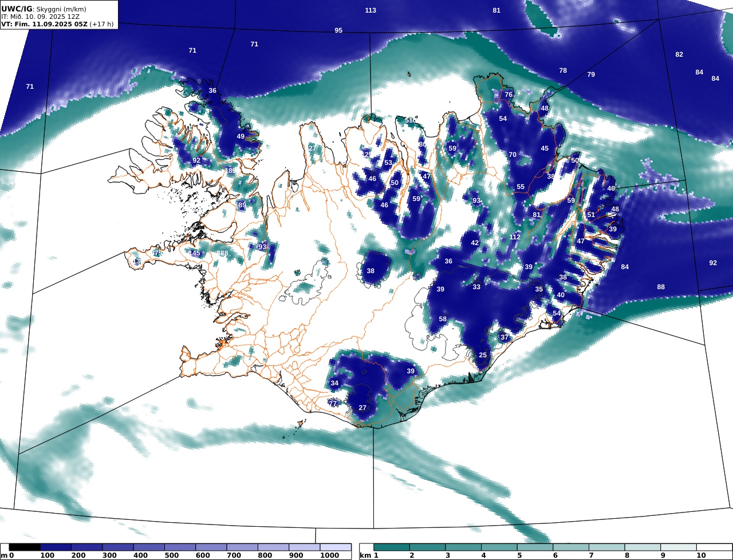Click the 1–2 km dark teal legend swatch
Screen dimensions: 733x560
click(x=392, y=547)
